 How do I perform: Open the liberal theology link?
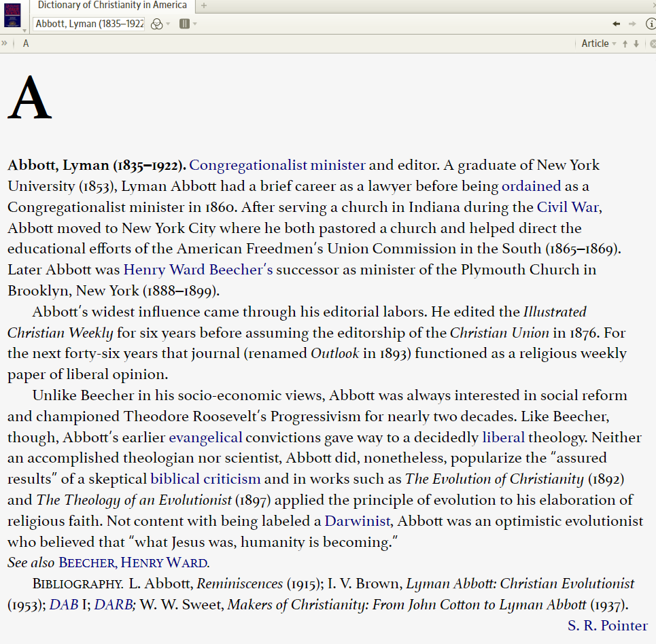[503, 437]
